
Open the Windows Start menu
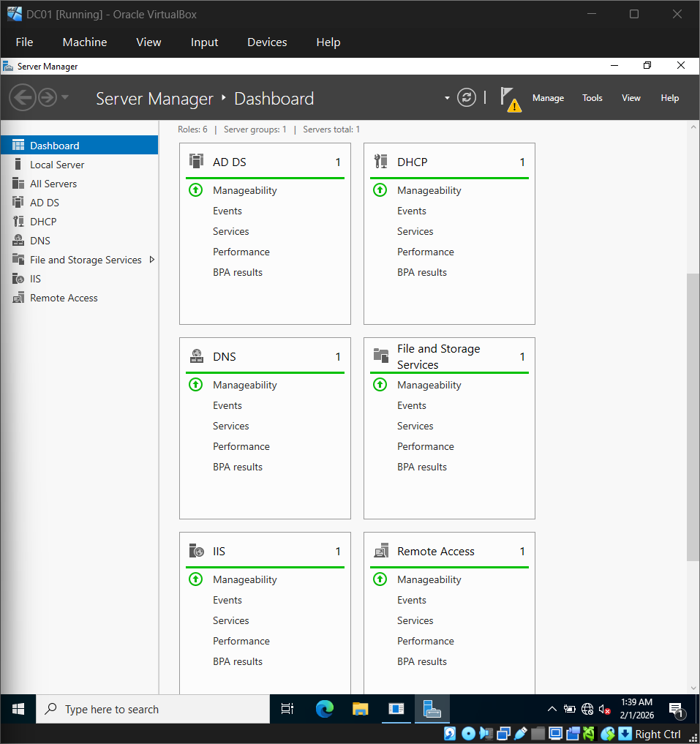[18, 709]
